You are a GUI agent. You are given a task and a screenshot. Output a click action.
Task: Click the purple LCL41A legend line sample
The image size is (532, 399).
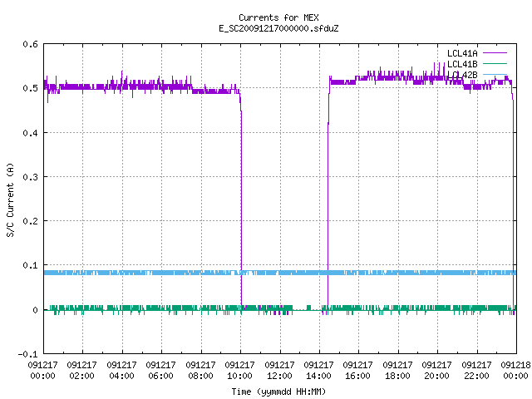(x=495, y=53)
